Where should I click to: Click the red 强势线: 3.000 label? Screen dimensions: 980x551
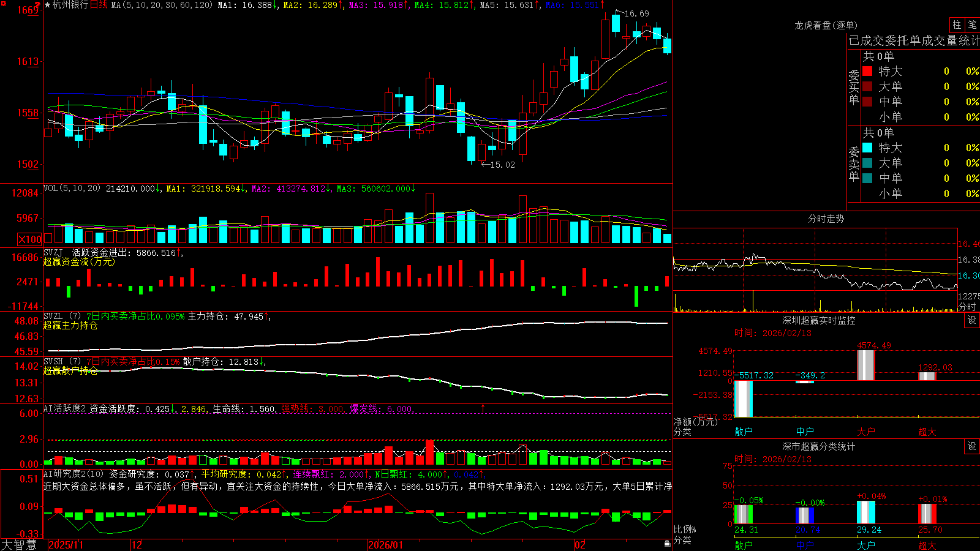pos(312,409)
